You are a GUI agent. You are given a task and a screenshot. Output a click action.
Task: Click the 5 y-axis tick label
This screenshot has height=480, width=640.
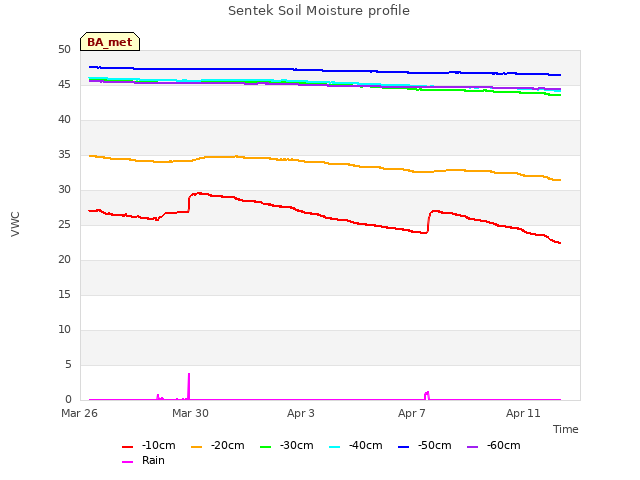[68, 364]
